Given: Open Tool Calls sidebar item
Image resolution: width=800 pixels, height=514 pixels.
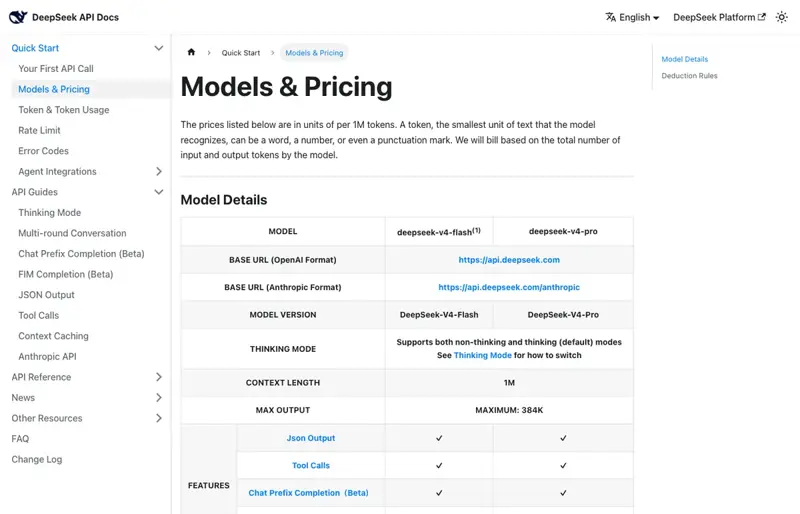Looking at the screenshot, I should 39,315.
